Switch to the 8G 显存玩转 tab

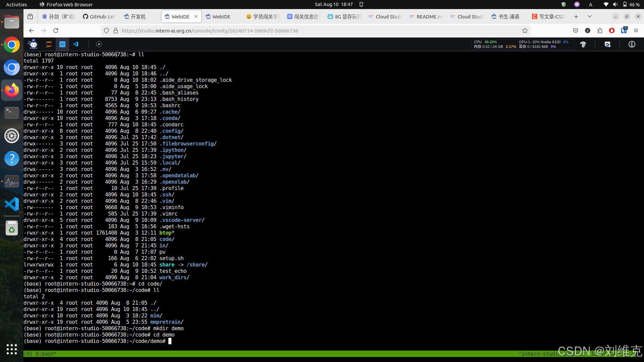(344, 16)
